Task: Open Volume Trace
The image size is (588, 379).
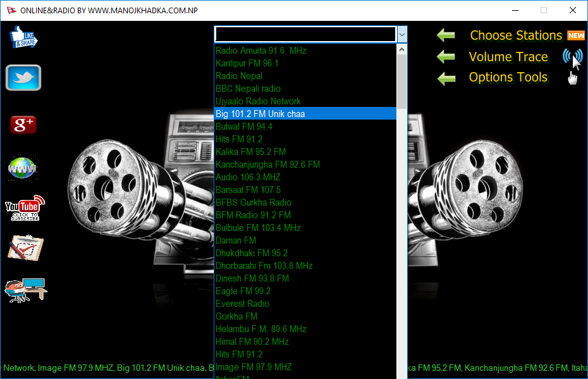Action: point(508,57)
